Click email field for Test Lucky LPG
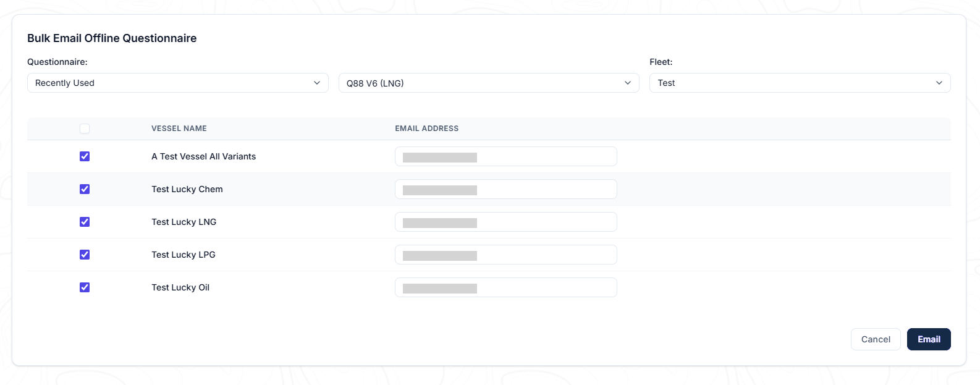This screenshot has height=385, width=980. coord(506,255)
